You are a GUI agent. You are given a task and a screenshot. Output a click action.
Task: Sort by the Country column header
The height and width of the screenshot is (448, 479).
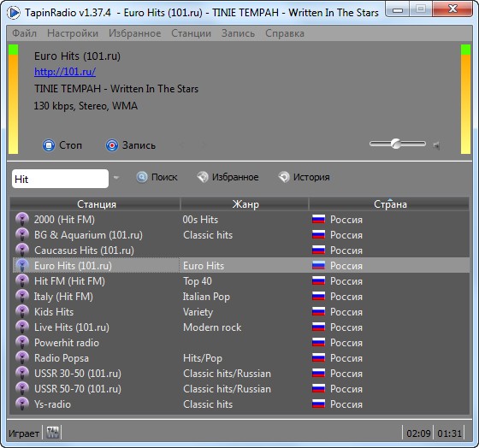[389, 204]
